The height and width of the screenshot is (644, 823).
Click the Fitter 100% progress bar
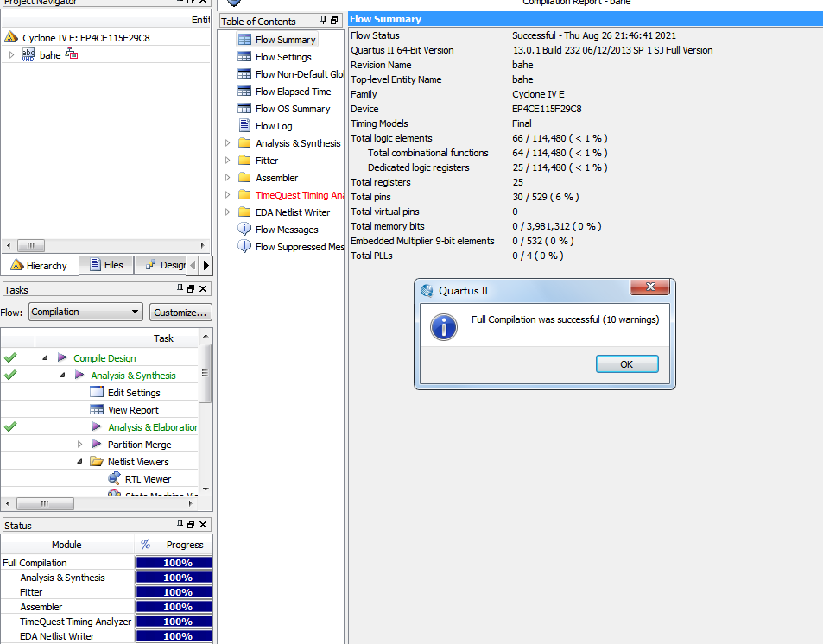click(x=174, y=592)
